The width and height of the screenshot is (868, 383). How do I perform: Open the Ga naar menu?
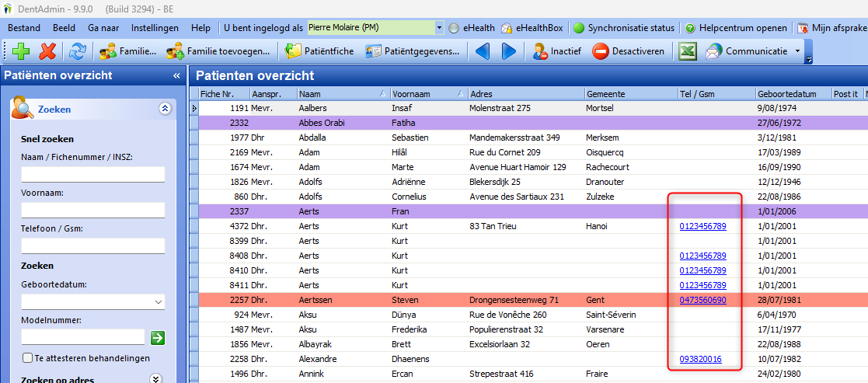[103, 28]
